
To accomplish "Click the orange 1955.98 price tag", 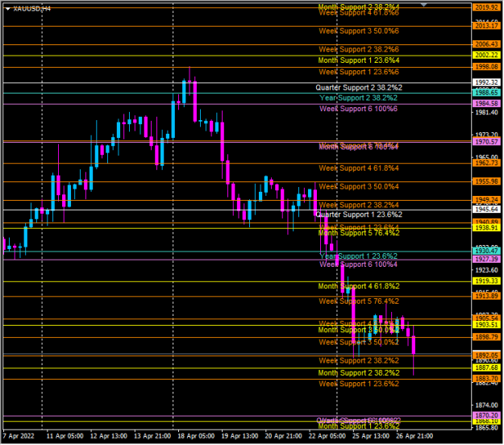I will [x=486, y=181].
